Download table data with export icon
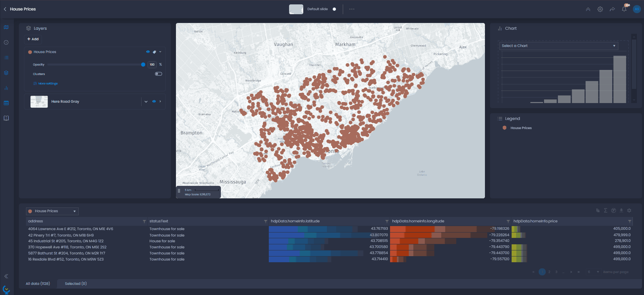Image resolution: width=644 pixels, height=295 pixels. 621,211
